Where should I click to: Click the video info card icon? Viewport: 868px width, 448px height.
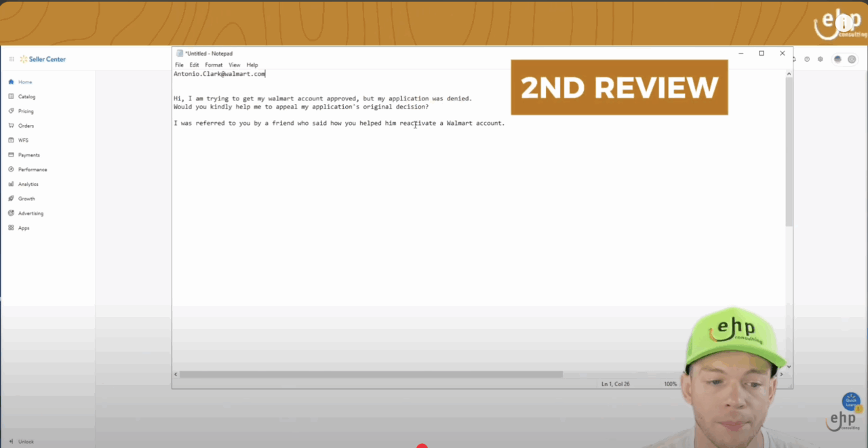(844, 24)
